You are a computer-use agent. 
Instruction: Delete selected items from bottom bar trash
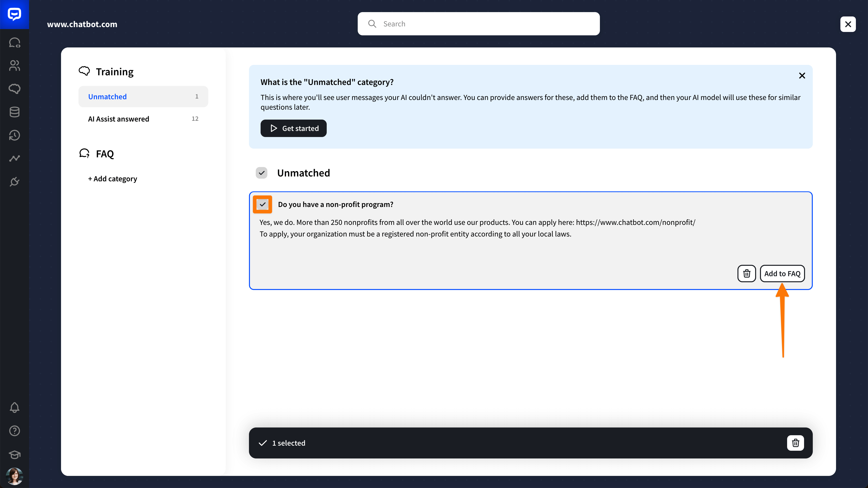pos(795,443)
